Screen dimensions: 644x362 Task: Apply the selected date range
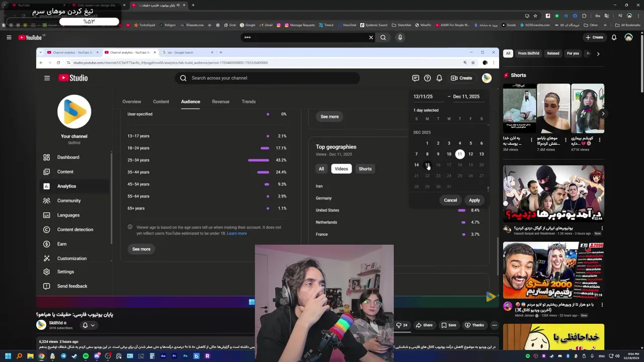coord(474,200)
